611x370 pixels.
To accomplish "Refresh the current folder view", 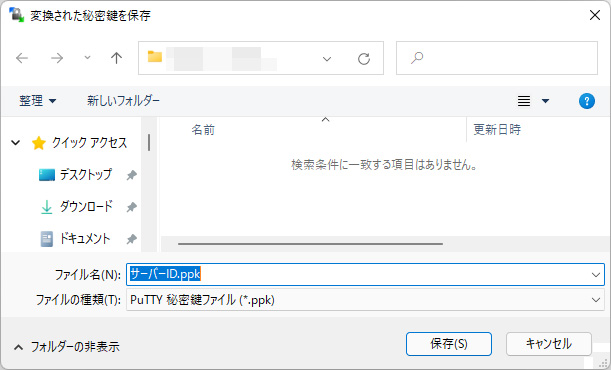I will [x=364, y=59].
